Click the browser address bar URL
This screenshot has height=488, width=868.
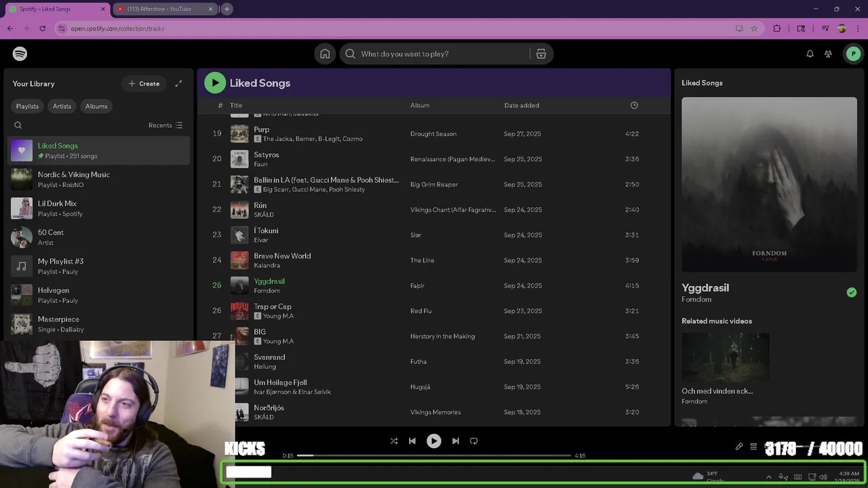coord(117,28)
